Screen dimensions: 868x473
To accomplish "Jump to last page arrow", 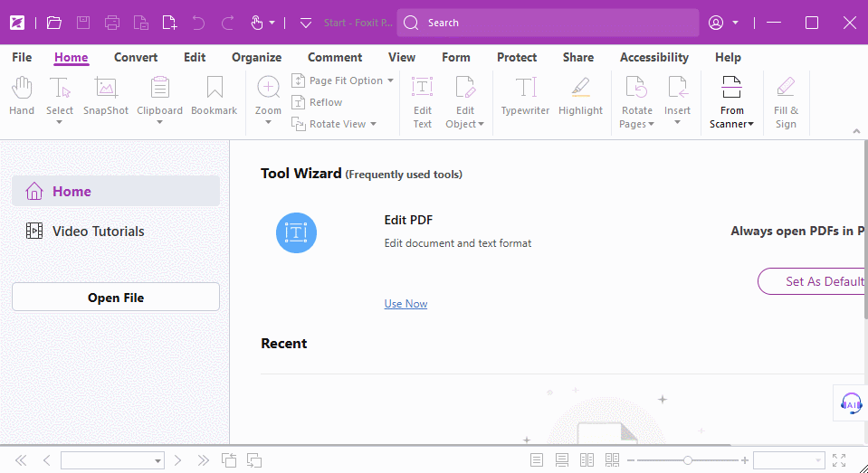I will click(203, 460).
